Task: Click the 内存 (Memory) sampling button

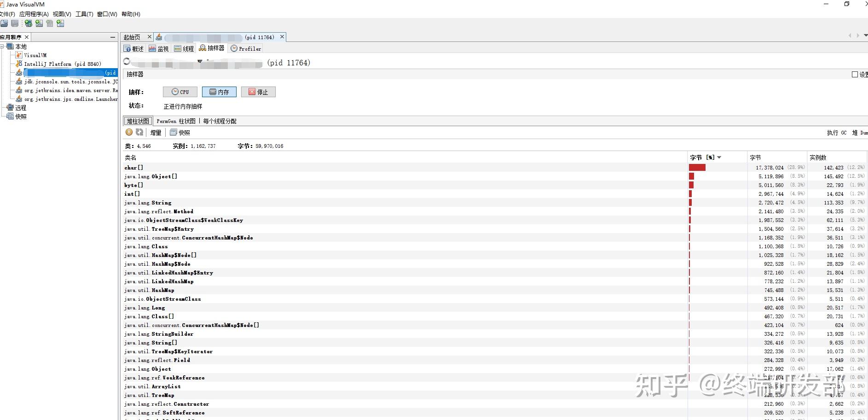Action: (219, 92)
